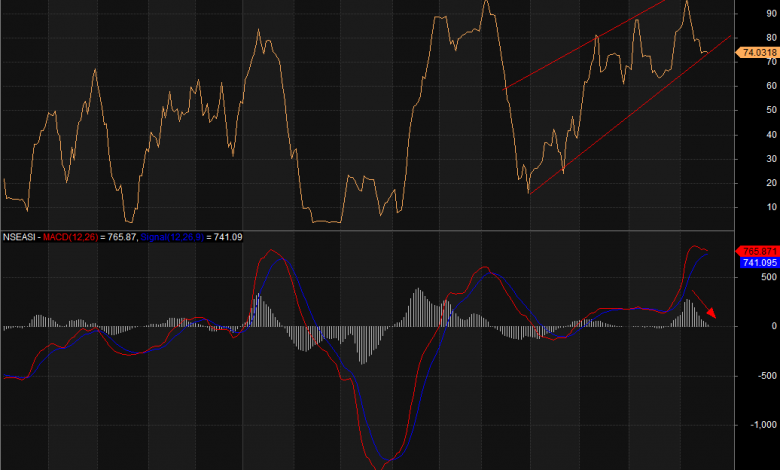Screen dimensions: 780x470
Task: Click the blue 741.095 signal value label
Action: click(760, 263)
